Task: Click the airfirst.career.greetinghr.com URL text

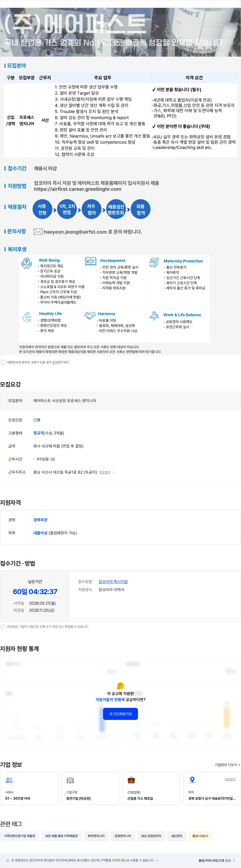Action: (78, 189)
